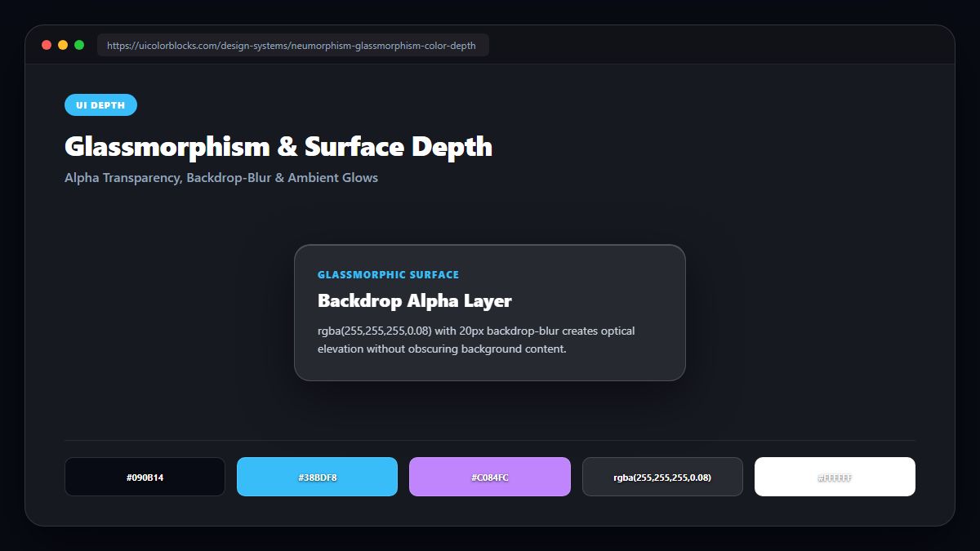
Task: Click the UI DEPTH badge
Action: tap(100, 105)
